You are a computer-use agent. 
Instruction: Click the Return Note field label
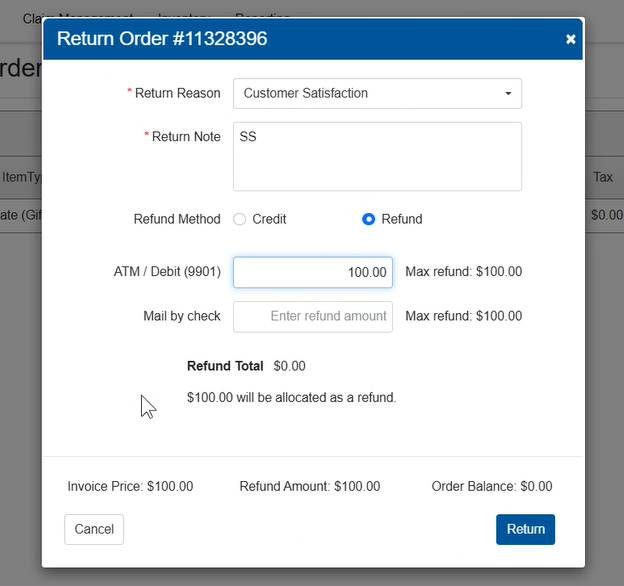[185, 137]
